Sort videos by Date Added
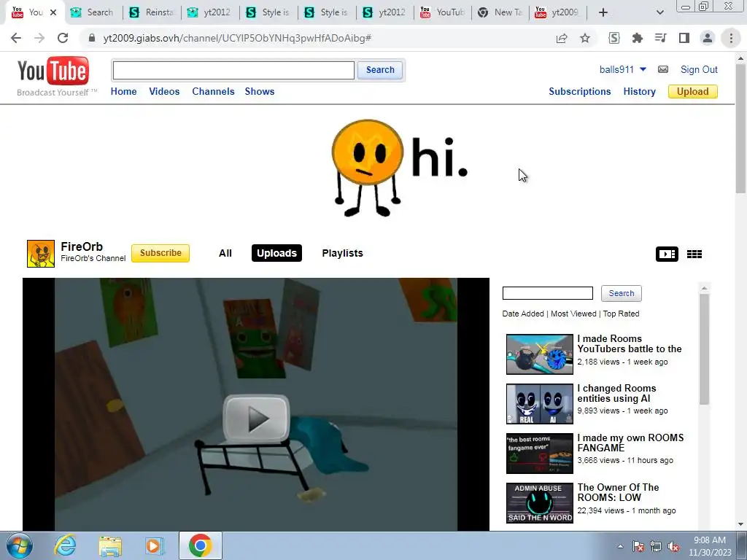 (523, 314)
